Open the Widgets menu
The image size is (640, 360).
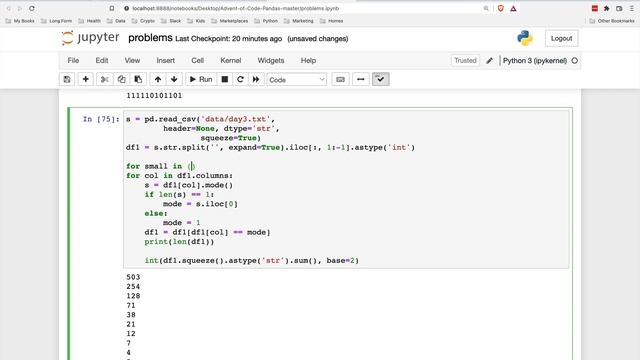click(x=271, y=60)
